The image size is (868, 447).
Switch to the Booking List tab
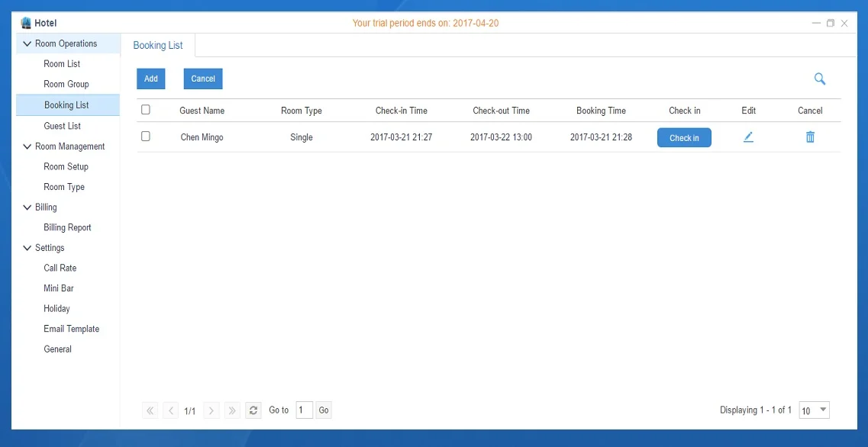[158, 46]
